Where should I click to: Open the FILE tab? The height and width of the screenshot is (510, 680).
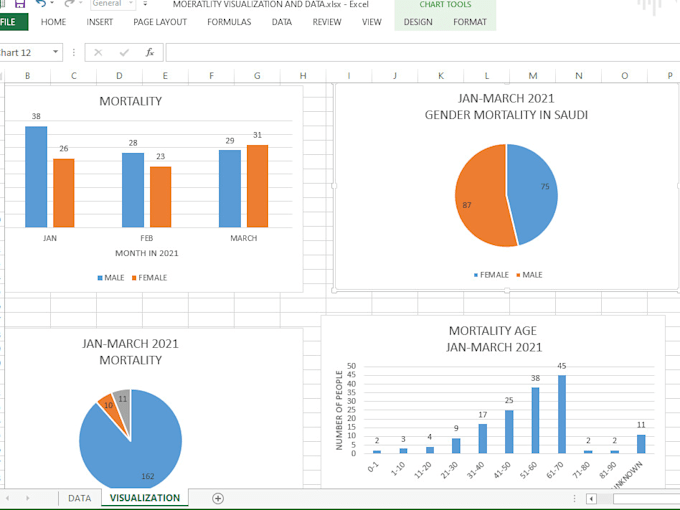pos(12,22)
